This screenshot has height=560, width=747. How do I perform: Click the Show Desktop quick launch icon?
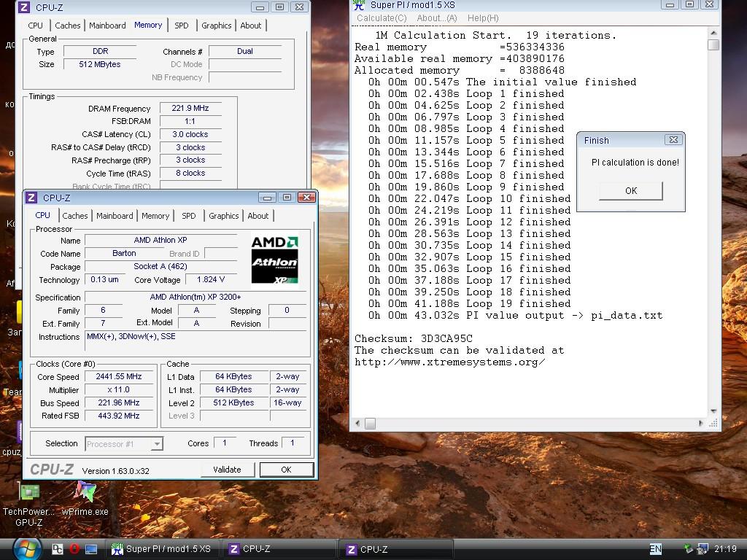coord(91,549)
